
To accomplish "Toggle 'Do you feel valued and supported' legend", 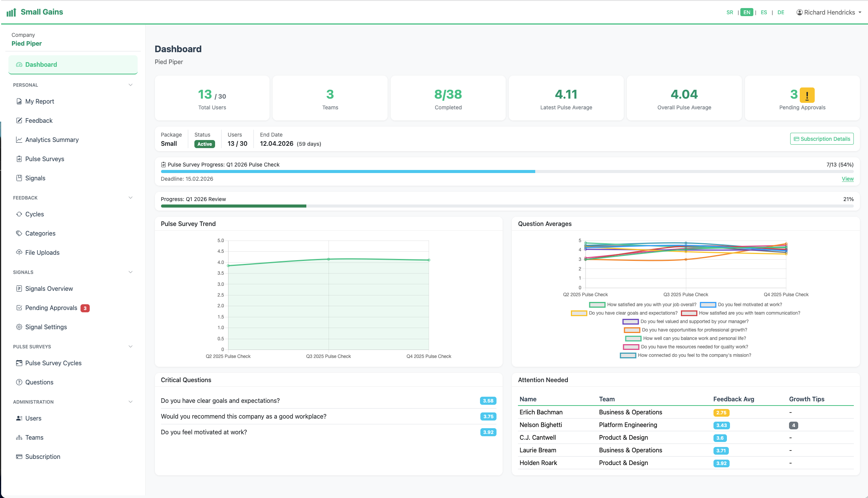I will pyautogui.click(x=686, y=322).
